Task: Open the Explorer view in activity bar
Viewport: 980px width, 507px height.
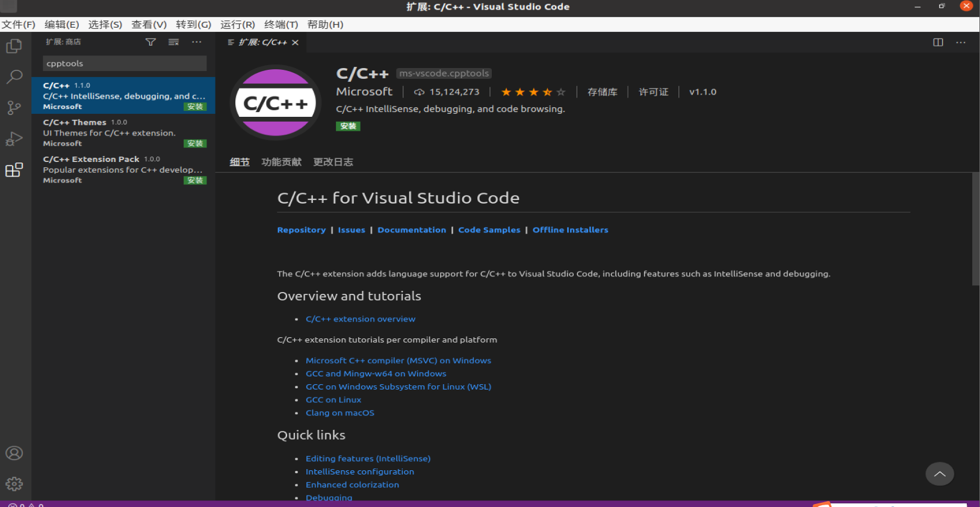Action: click(x=14, y=46)
